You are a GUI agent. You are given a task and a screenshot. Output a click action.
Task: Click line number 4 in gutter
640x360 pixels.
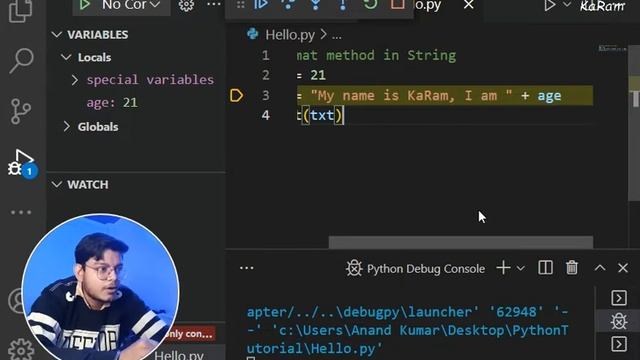[x=266, y=115]
